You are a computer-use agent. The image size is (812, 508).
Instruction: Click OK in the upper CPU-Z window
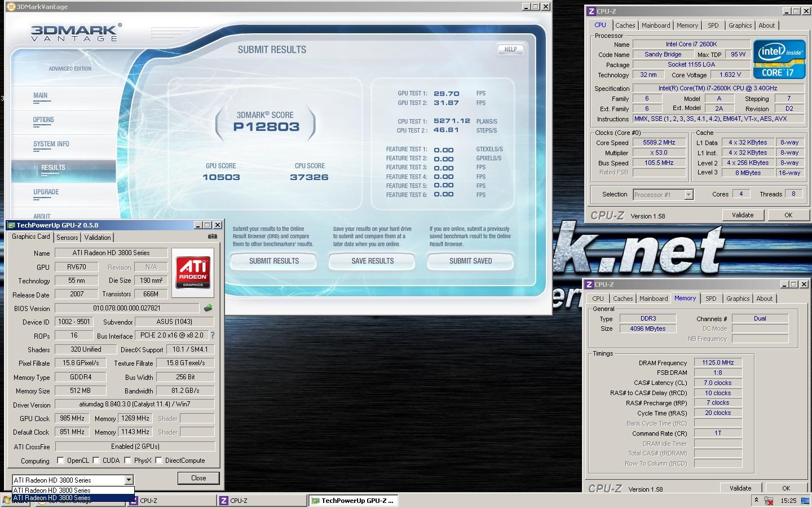(788, 215)
